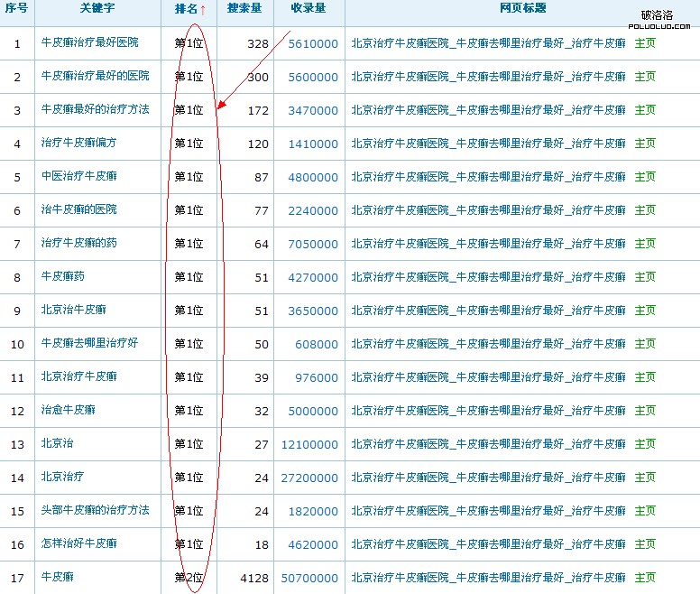This screenshot has width=700, height=594.
Task: Click the 关键字 column header
Action: [97, 9]
